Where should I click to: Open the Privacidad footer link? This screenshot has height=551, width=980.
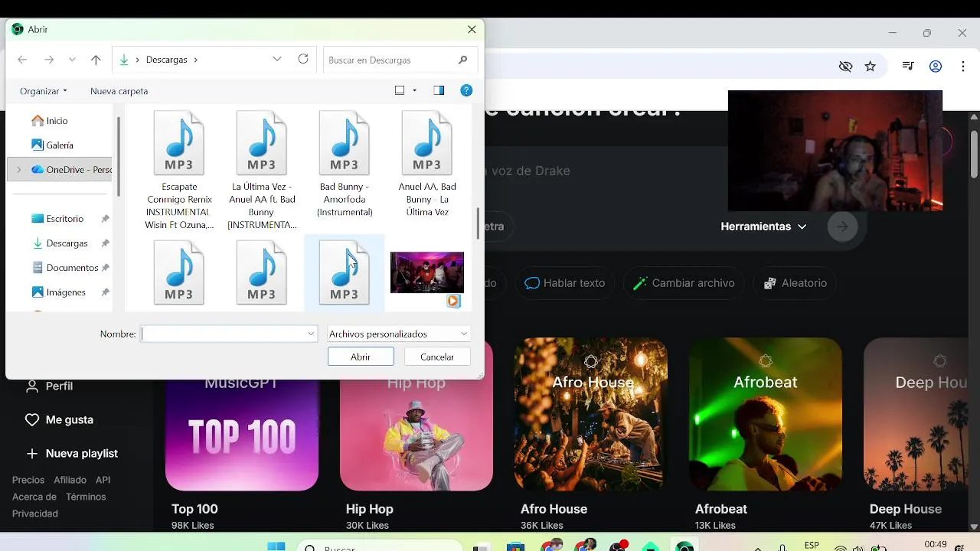point(35,514)
